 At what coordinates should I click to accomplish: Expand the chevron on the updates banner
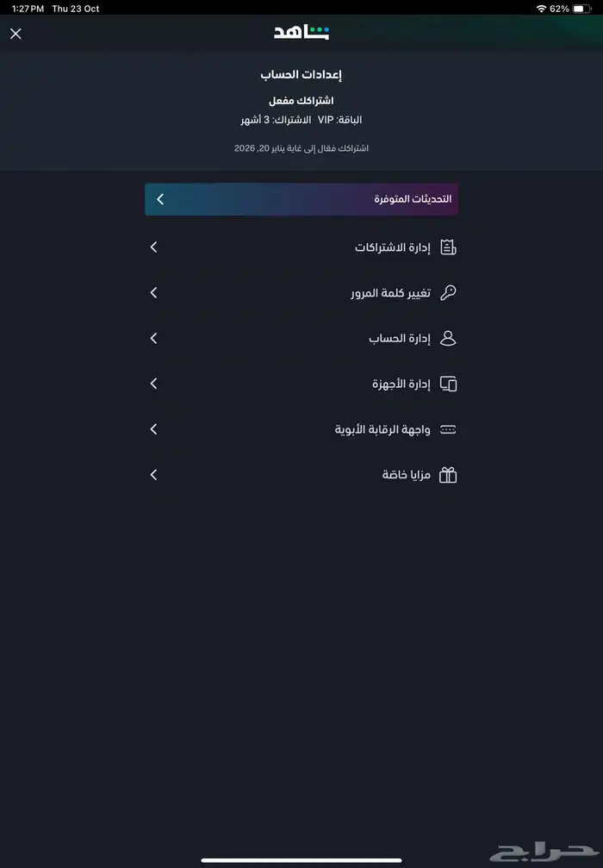(x=159, y=198)
